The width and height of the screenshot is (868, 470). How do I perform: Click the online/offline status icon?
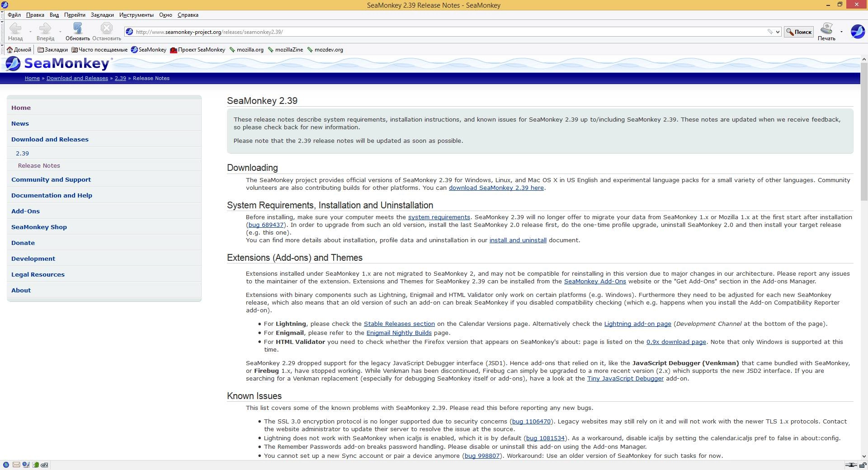(x=851, y=465)
